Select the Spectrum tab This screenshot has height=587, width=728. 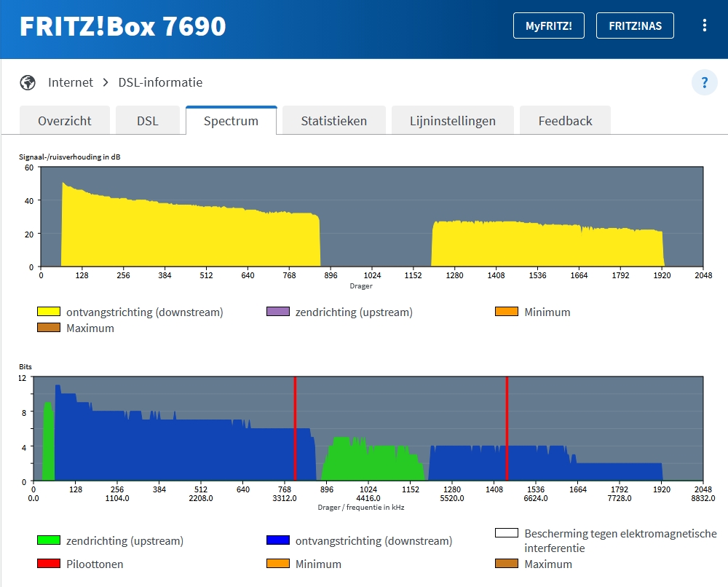[231, 121]
